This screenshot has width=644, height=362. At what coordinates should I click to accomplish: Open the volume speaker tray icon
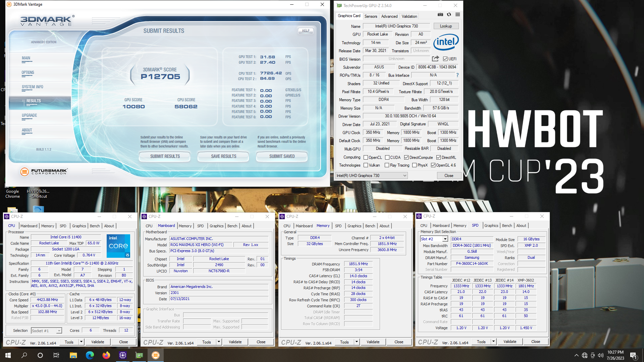coord(601,355)
